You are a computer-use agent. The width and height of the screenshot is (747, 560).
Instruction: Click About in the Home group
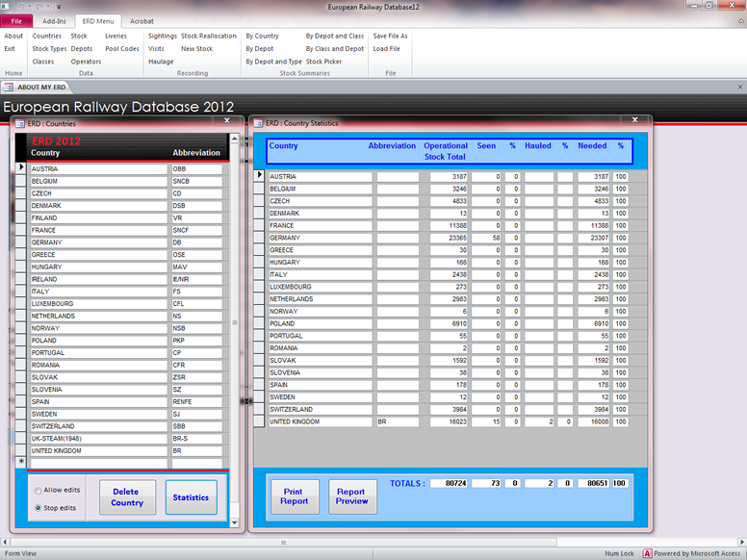(13, 36)
